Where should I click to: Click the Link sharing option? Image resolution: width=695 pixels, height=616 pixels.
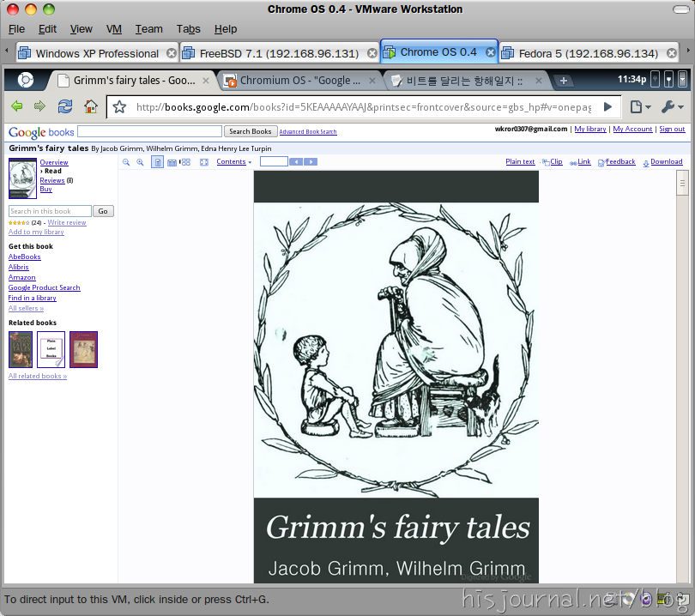tap(580, 162)
